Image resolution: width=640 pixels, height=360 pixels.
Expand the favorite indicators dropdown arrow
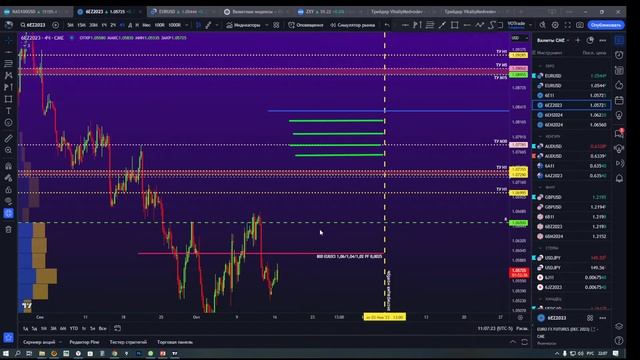267,25
